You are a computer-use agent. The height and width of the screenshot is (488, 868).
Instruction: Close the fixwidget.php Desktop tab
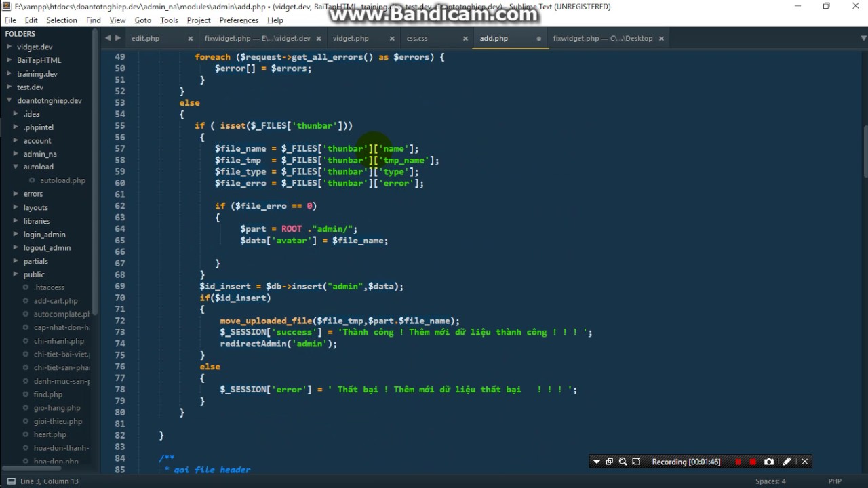tap(661, 39)
